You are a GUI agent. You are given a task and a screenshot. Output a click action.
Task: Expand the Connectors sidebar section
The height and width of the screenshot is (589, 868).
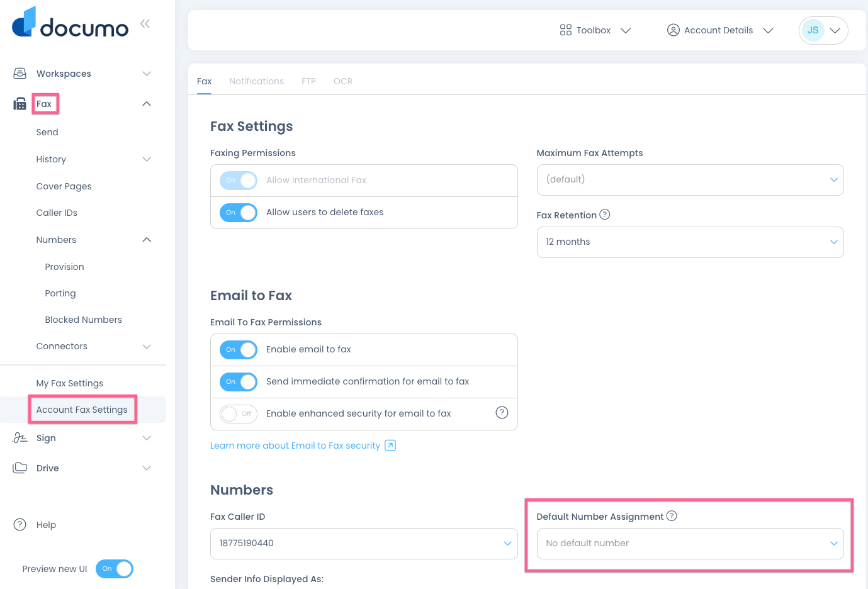[x=146, y=346]
